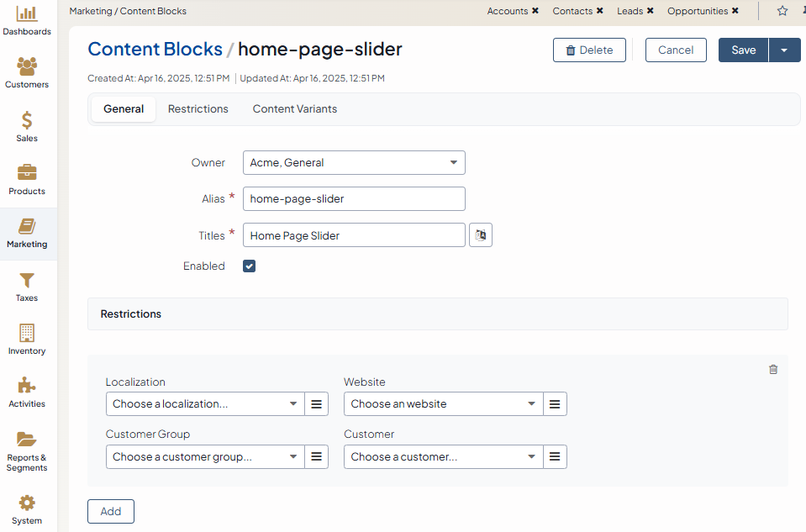
Task: Uncheck the Enabled checkbox
Action: [x=249, y=266]
